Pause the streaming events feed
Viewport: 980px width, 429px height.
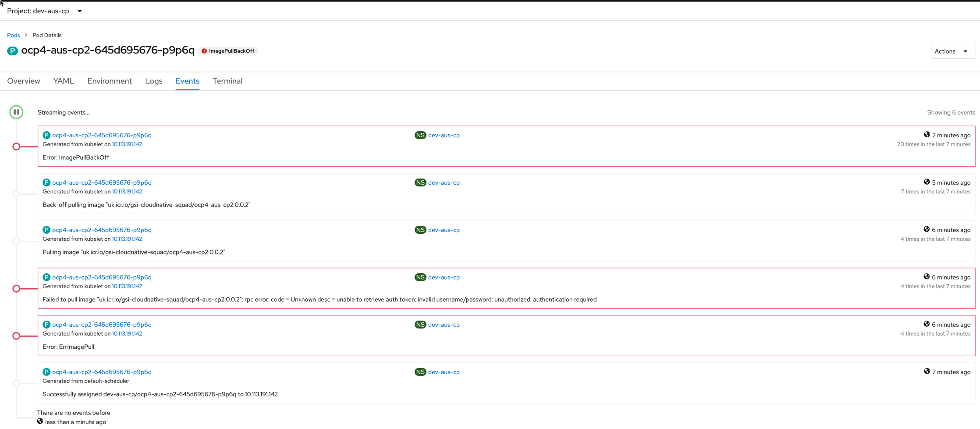(16, 112)
